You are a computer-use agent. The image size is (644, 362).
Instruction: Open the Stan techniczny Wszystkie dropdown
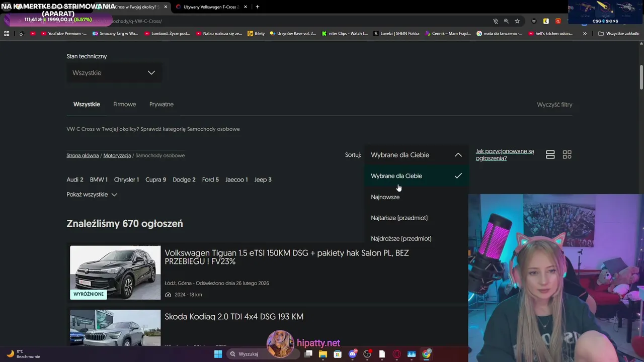114,73
